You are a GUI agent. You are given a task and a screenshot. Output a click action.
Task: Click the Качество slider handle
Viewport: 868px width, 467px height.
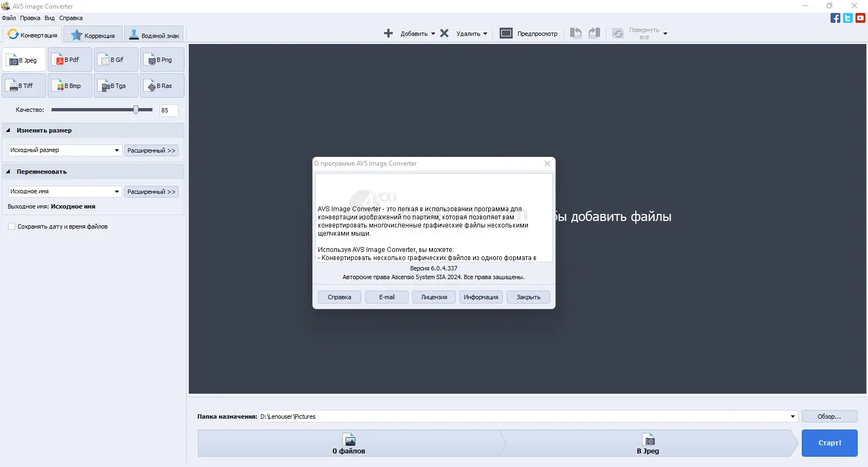[x=136, y=110]
